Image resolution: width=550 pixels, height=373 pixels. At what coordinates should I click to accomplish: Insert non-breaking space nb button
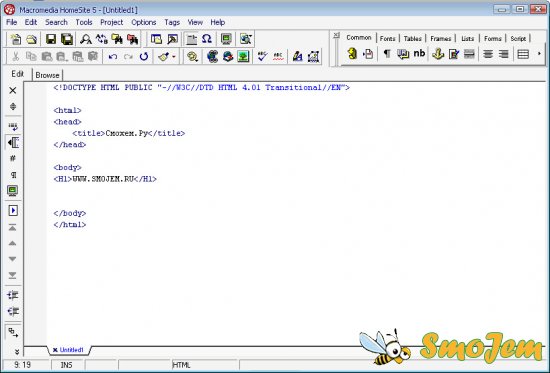click(x=419, y=53)
